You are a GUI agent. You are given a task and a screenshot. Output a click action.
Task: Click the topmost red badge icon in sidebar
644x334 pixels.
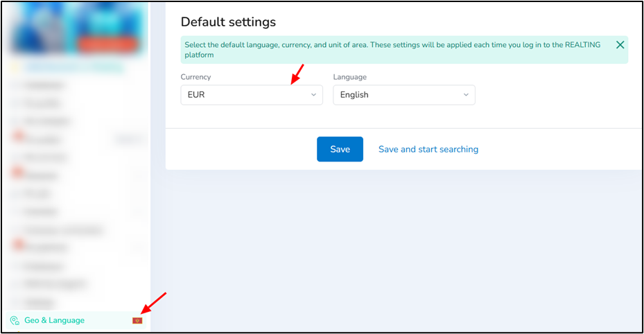click(x=18, y=136)
